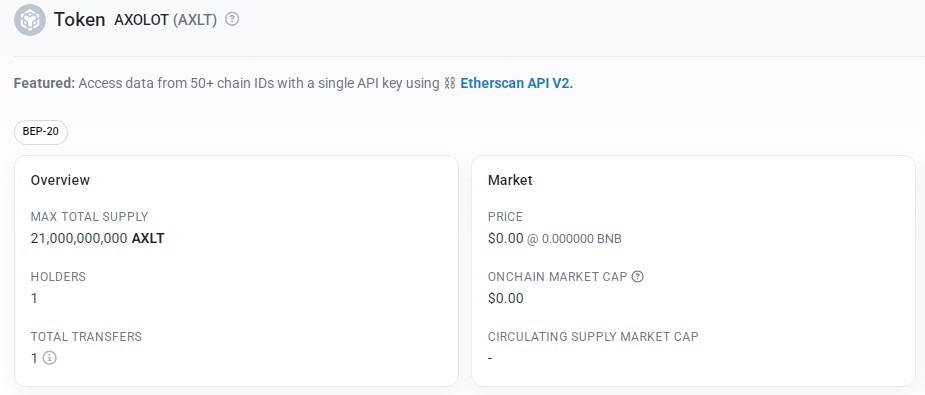Click the 21,000,000,000 max supply value
The width and height of the screenshot is (925, 395).
79,239
